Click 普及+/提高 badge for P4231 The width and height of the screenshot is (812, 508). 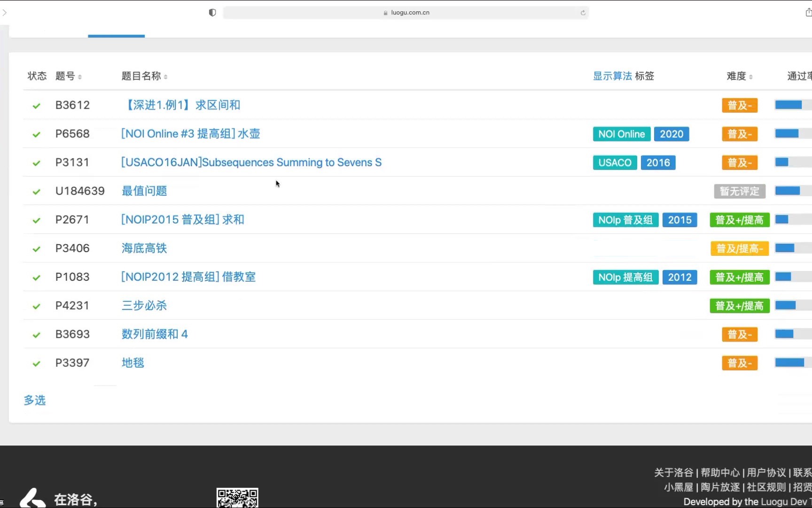pos(740,306)
